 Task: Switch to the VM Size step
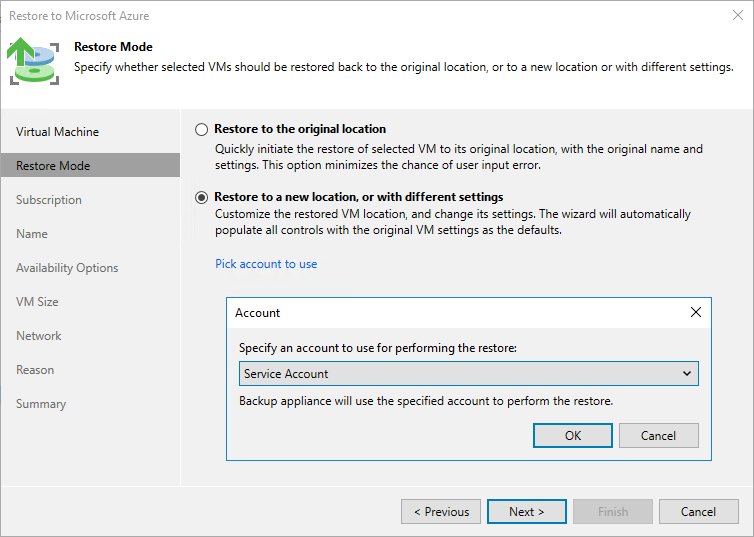click(37, 302)
